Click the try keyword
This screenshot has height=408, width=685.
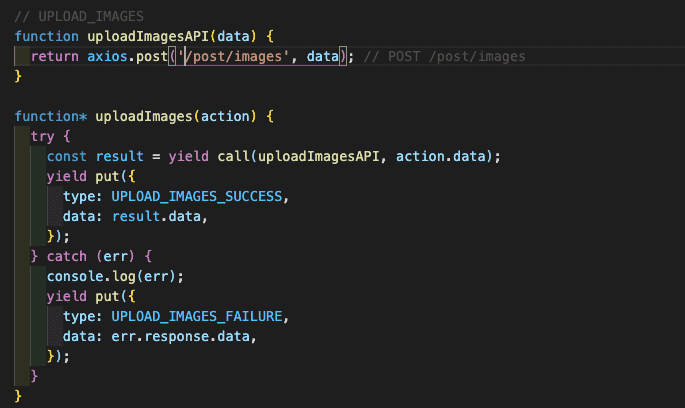coord(43,136)
